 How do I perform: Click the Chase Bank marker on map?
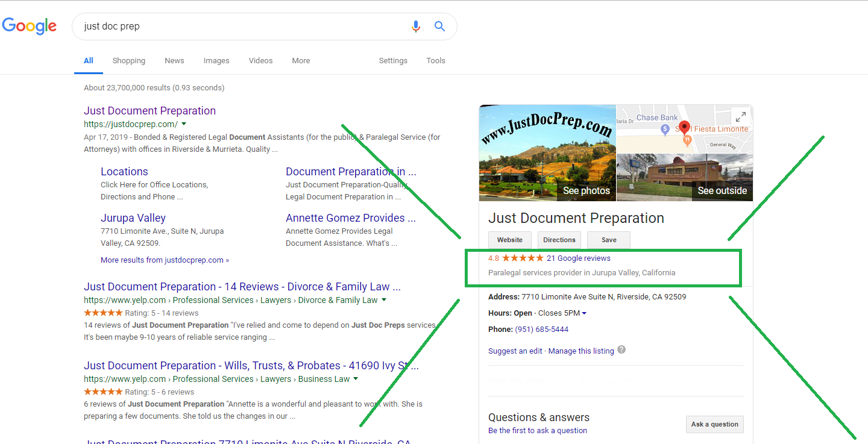coord(665,128)
